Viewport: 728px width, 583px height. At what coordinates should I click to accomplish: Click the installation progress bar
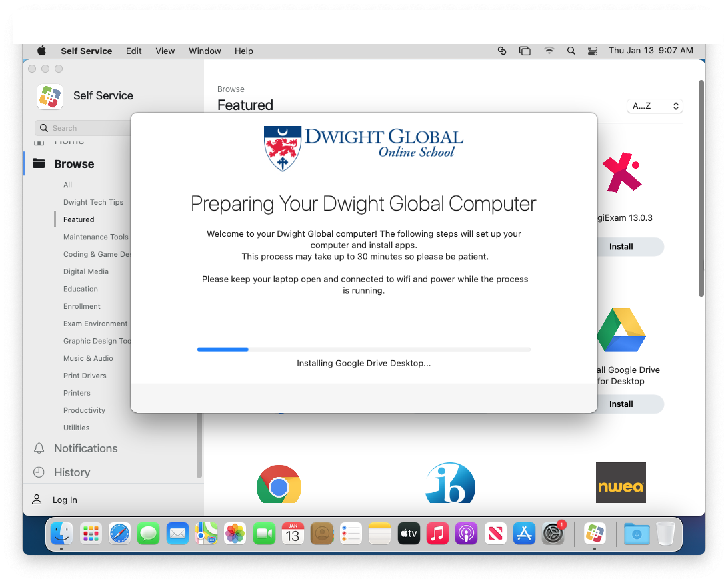point(364,350)
